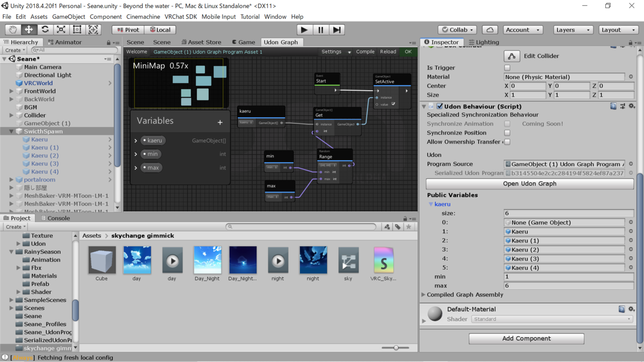Select the combined Transform tool

pyautogui.click(x=93, y=29)
